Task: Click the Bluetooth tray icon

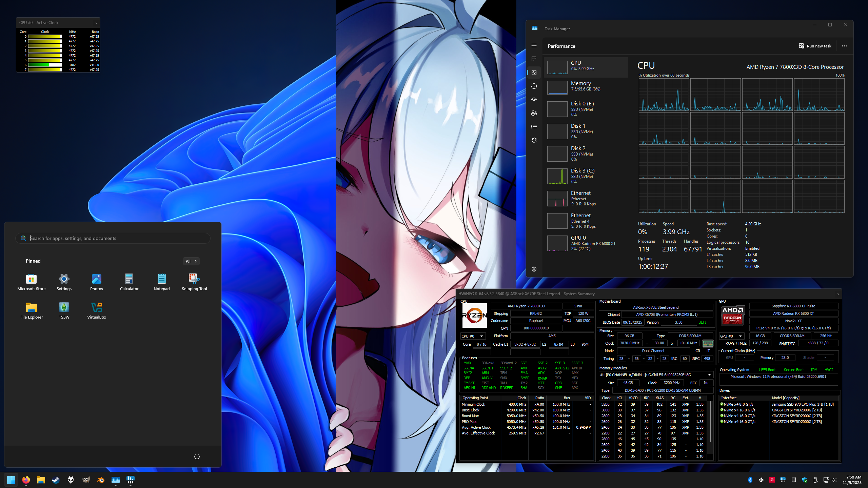Action: pos(750,480)
